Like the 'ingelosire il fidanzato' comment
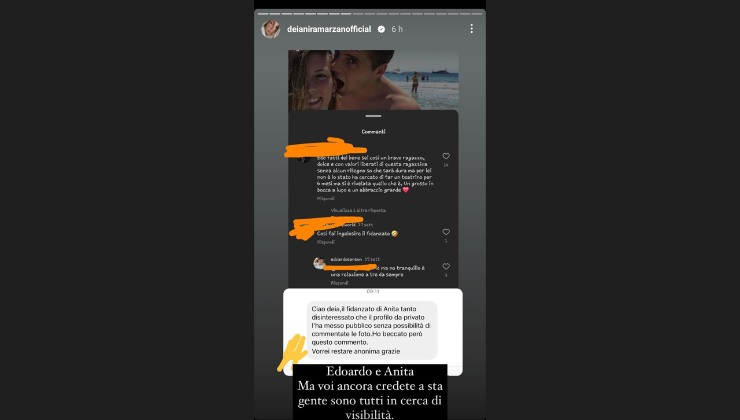The height and width of the screenshot is (420, 740). pyautogui.click(x=446, y=232)
